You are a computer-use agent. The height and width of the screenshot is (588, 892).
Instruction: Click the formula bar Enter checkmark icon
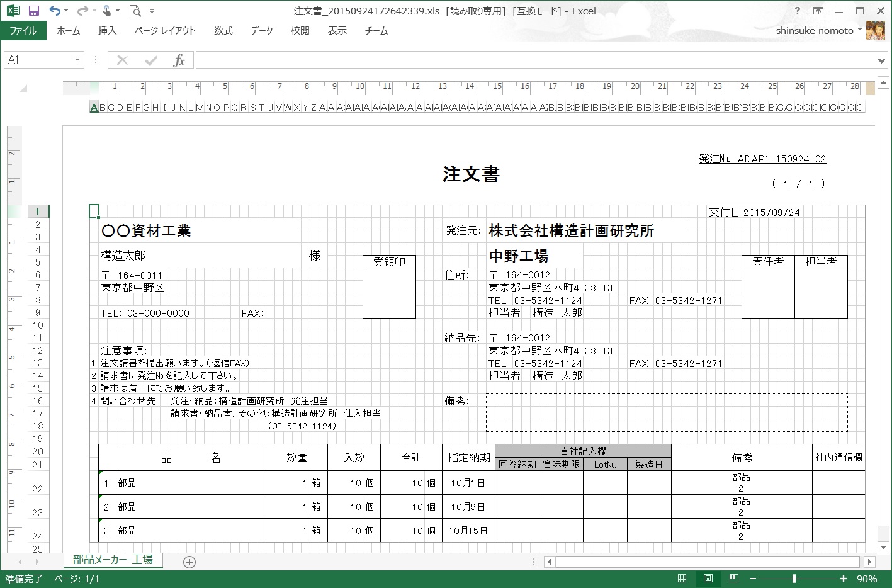[x=151, y=60]
